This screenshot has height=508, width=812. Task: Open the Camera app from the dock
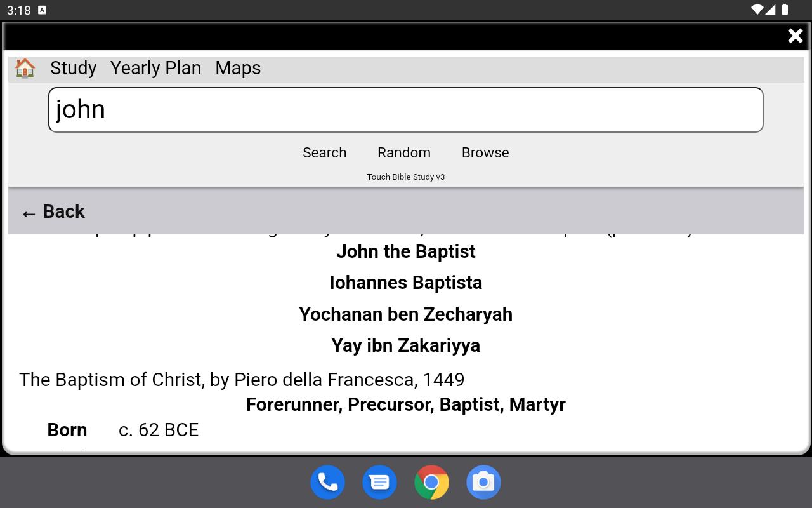coord(483,483)
